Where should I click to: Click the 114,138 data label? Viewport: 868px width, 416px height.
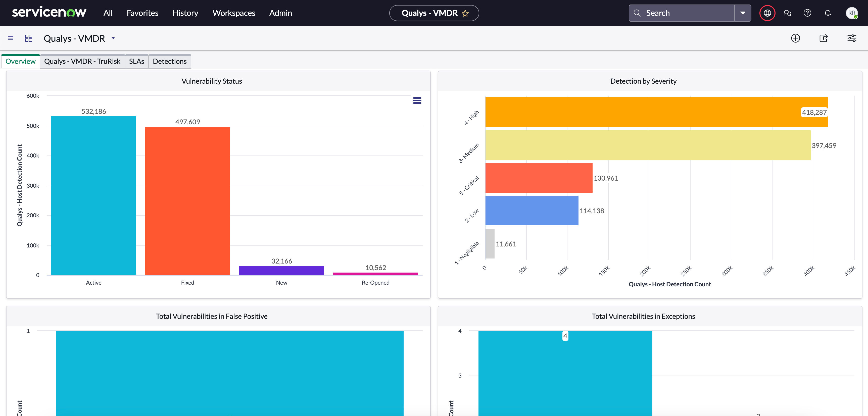pos(592,211)
